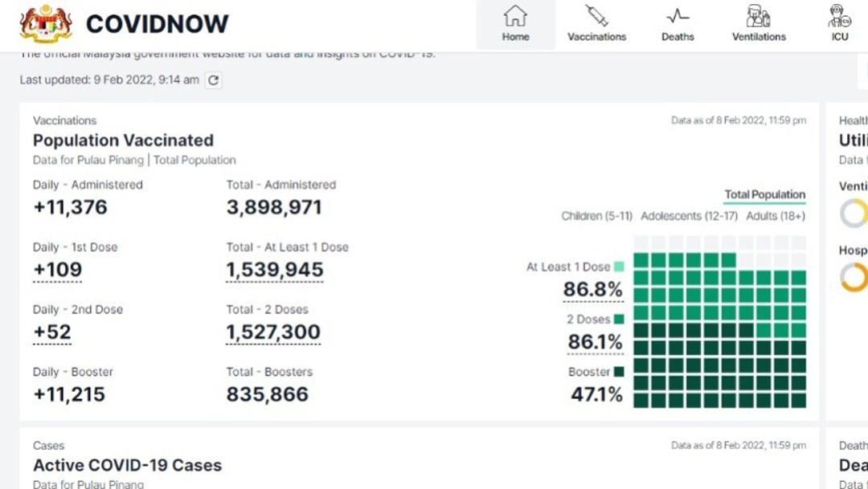Click the Vaccinations card category label

pyautogui.click(x=64, y=120)
